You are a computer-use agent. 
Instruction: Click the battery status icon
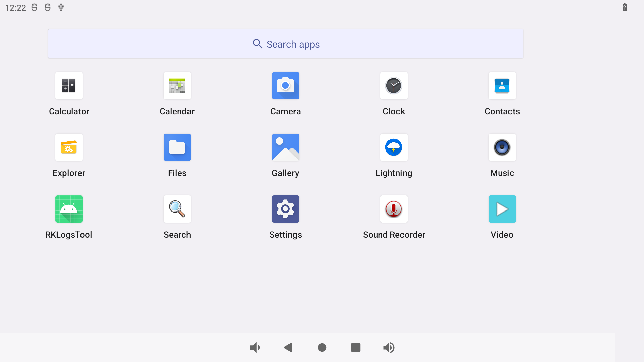pyautogui.click(x=625, y=7)
